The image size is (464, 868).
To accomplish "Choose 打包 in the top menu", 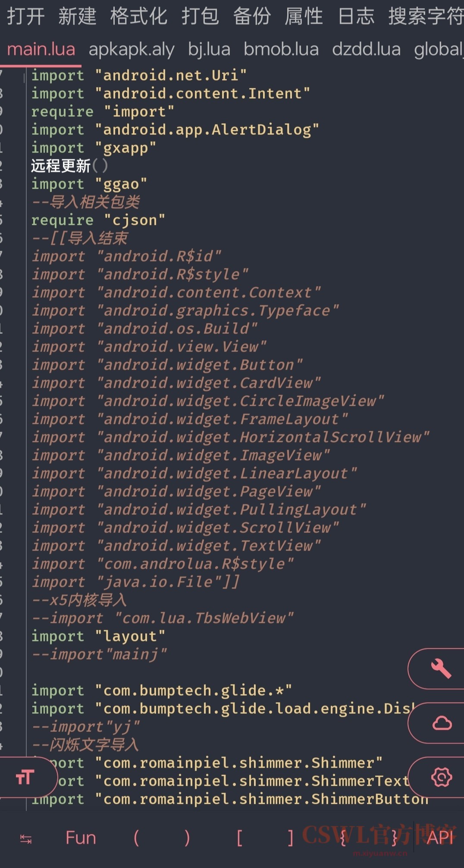I will coord(200,16).
